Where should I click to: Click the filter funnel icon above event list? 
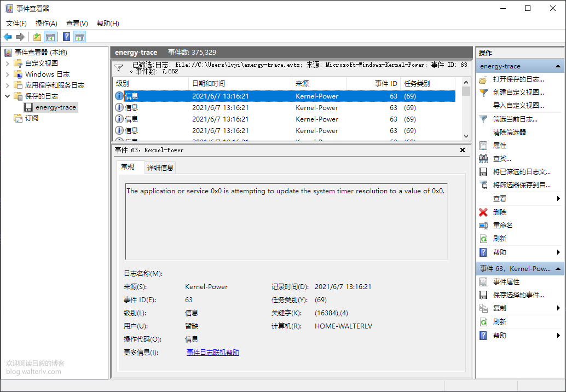pyautogui.click(x=118, y=68)
